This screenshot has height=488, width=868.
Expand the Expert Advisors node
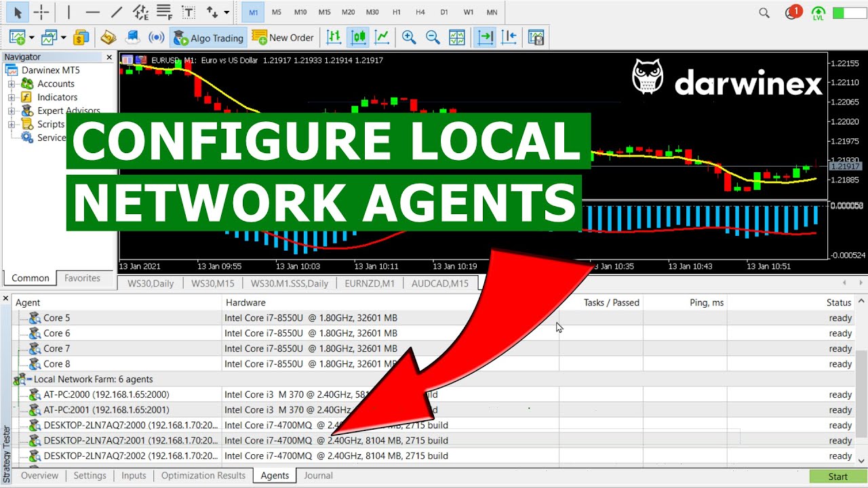click(x=12, y=111)
